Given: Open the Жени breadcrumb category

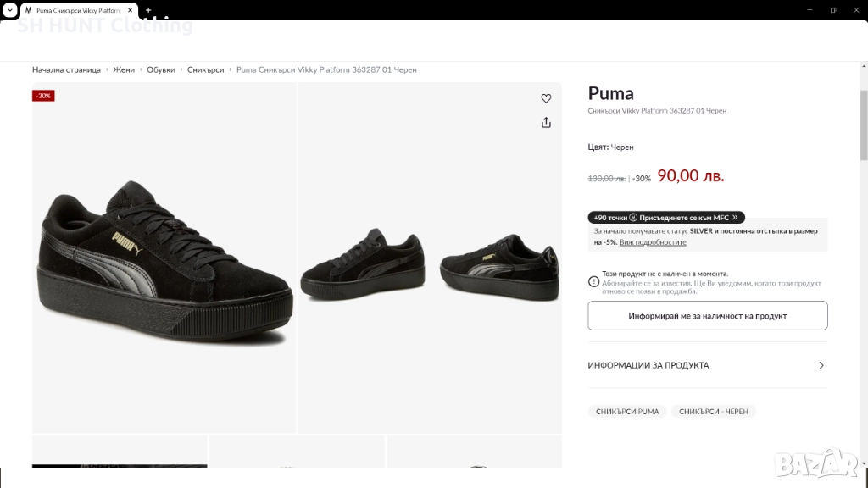Looking at the screenshot, I should click(x=124, y=69).
